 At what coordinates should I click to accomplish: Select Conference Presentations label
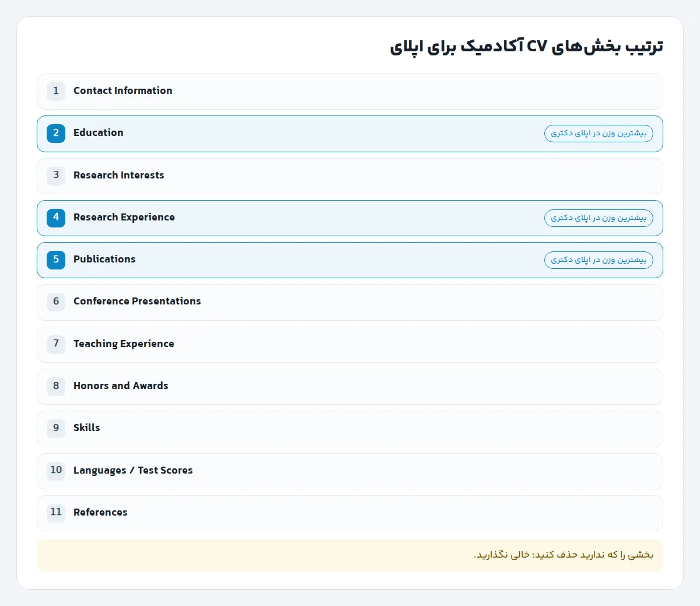click(x=137, y=302)
